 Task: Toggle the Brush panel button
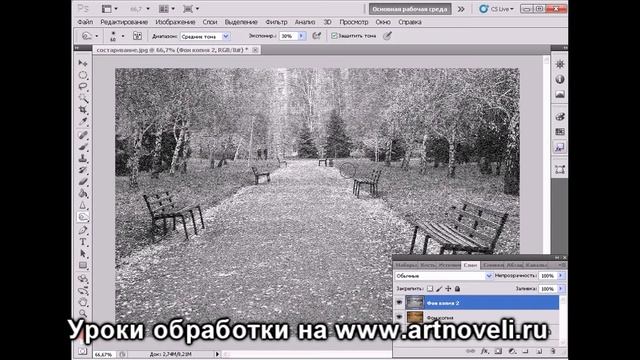[x=138, y=36]
